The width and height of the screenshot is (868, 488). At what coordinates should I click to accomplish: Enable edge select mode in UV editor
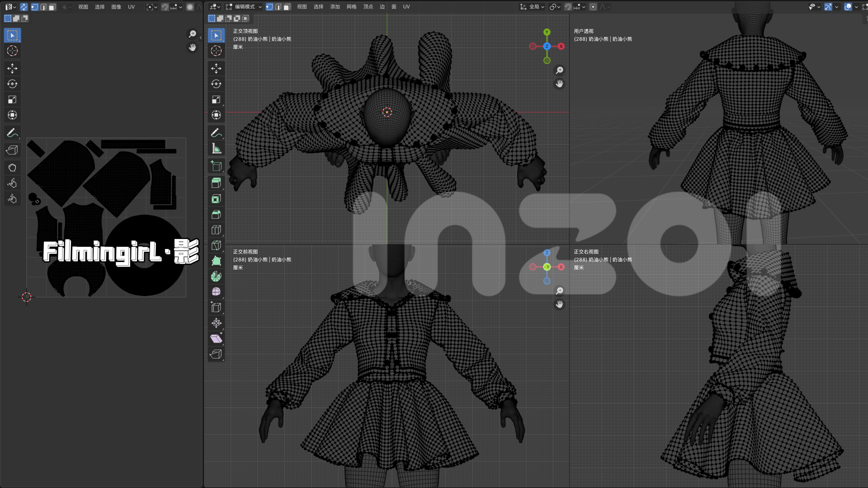(x=43, y=7)
